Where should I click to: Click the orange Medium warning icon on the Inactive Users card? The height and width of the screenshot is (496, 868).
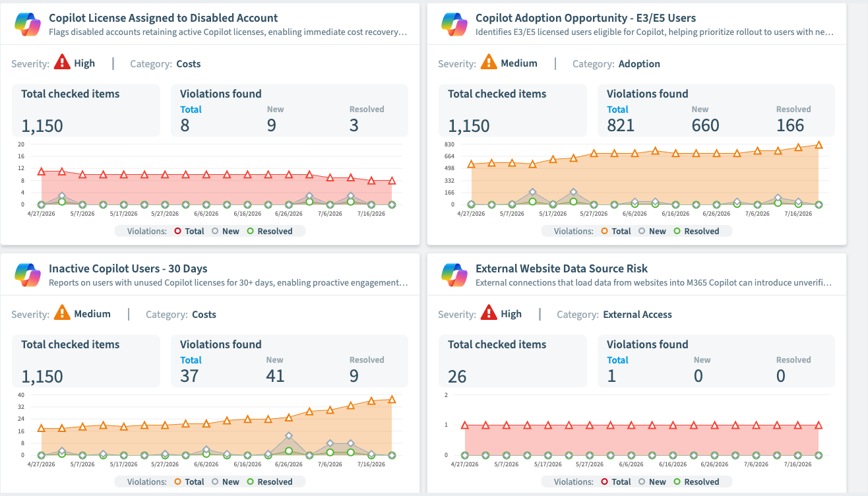click(x=62, y=313)
